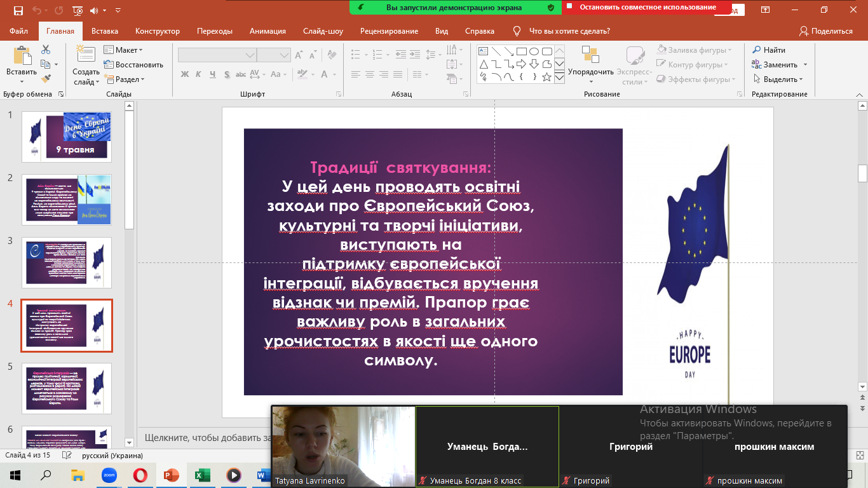
Task: Select the right block arrow shape
Action: [x=521, y=64]
